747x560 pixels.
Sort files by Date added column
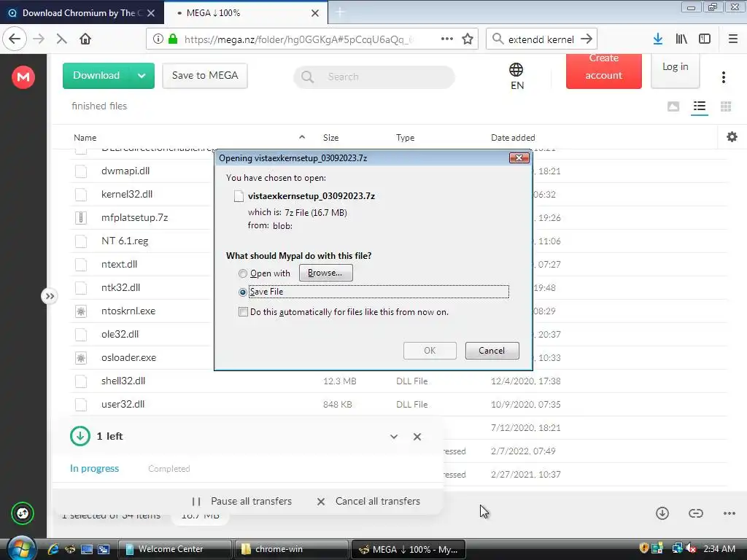coord(513,138)
